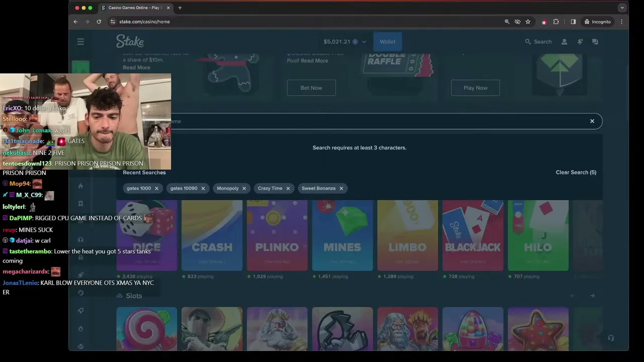Select the Monopoly recent search
The height and width of the screenshot is (362, 644).
(227, 189)
